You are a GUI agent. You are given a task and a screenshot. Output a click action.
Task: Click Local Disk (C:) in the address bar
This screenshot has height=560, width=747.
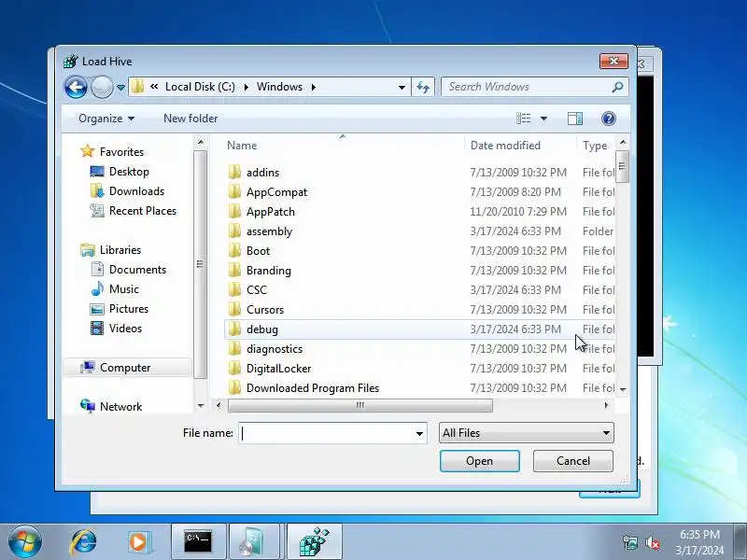(x=200, y=87)
